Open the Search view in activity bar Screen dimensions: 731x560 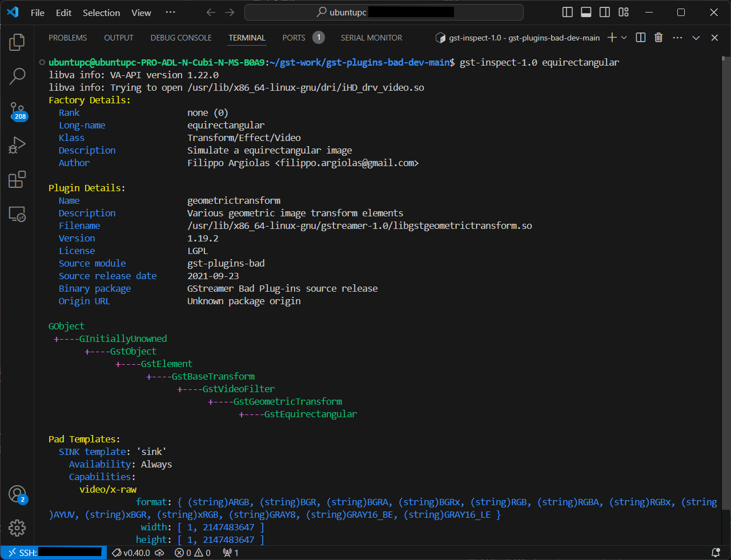pos(17,76)
